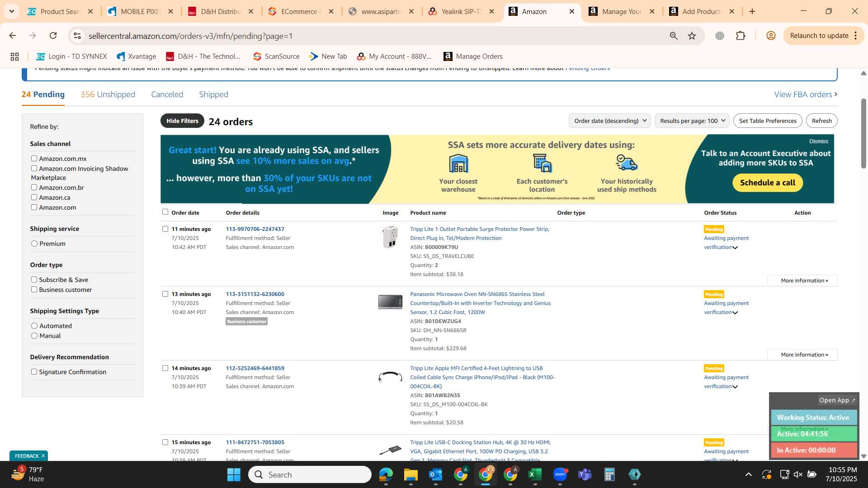
Task: Select Automated shipping settings type
Action: click(x=34, y=326)
